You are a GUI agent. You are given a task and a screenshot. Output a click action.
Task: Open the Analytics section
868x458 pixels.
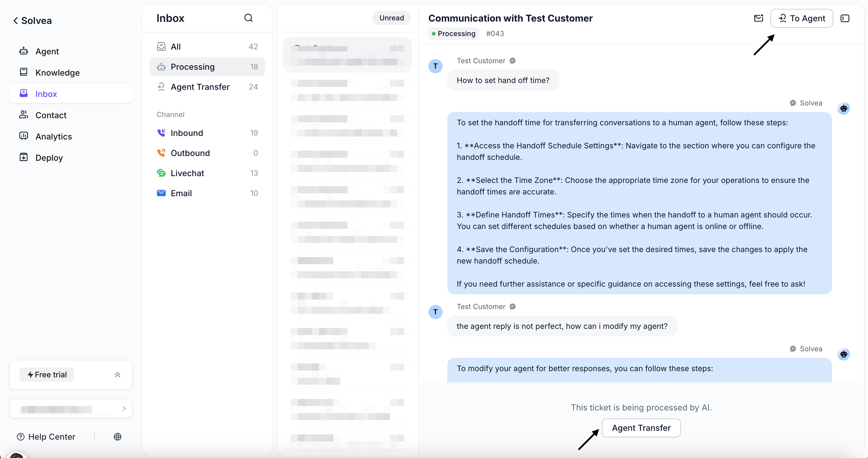(53, 137)
